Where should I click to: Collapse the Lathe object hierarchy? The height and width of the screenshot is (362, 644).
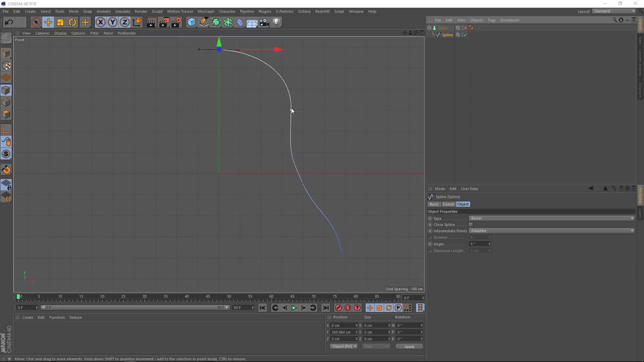429,28
